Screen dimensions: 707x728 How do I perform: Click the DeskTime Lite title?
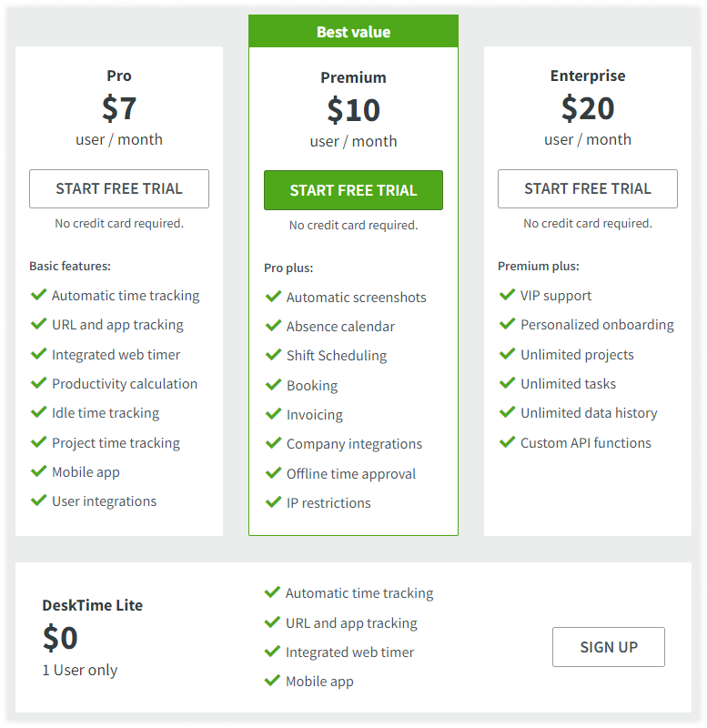[93, 605]
